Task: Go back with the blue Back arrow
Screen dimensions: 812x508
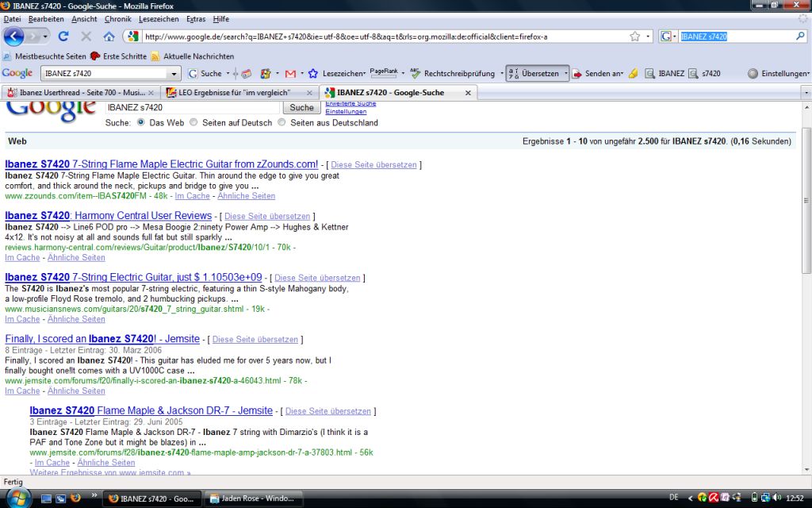Action: point(13,37)
